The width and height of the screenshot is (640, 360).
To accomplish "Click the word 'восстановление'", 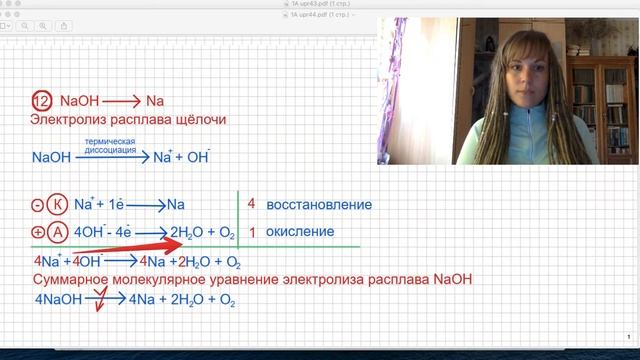I will 319,204.
